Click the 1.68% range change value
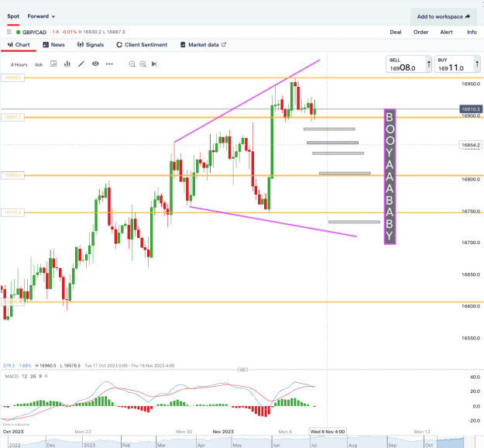Screen dimensions: 484x448 pos(25,366)
